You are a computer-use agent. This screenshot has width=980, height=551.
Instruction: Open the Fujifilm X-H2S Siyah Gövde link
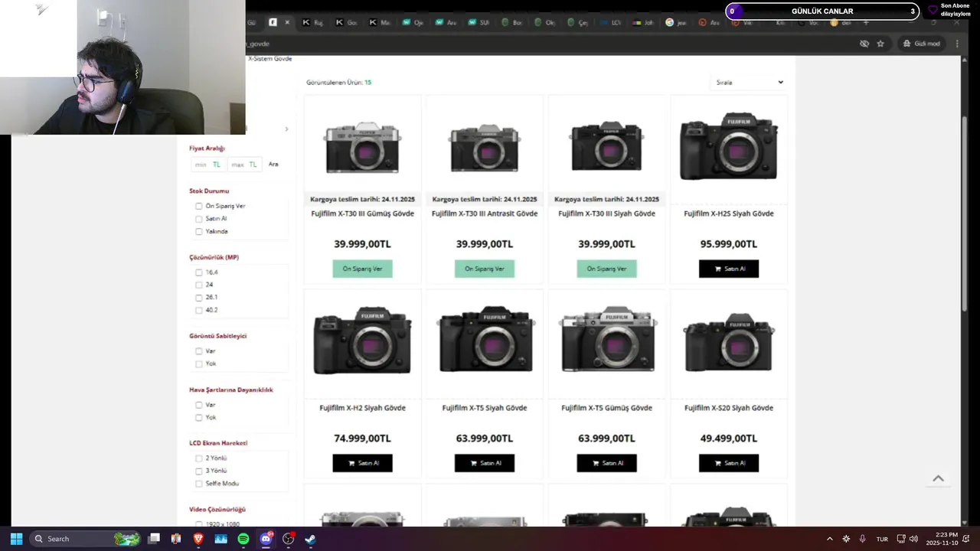(729, 214)
